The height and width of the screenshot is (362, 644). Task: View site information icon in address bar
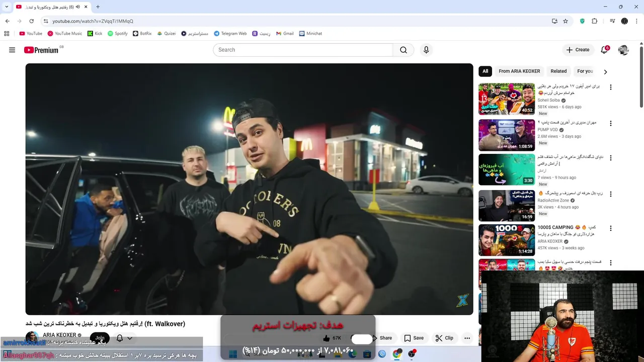46,21
